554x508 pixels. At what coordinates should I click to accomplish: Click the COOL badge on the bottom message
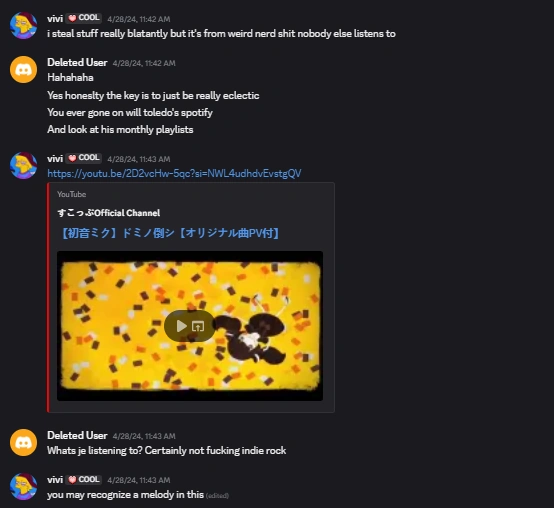point(84,480)
